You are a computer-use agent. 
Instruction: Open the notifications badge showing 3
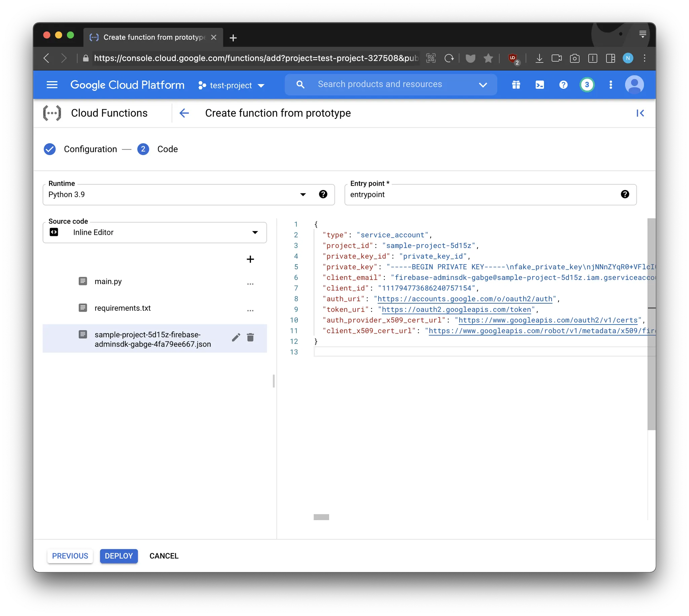tap(587, 85)
